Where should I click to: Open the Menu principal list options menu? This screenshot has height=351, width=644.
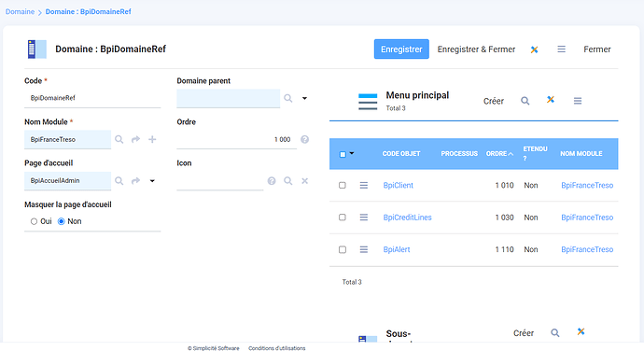coord(578,101)
